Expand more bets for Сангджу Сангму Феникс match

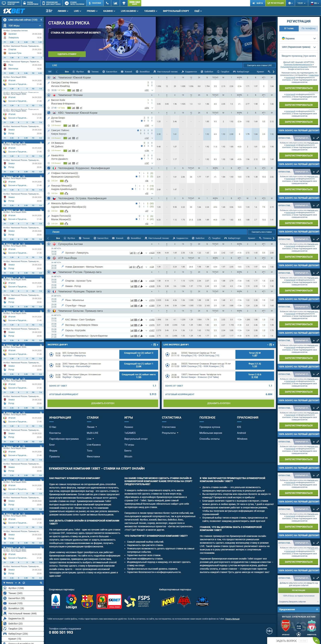(152, 90)
